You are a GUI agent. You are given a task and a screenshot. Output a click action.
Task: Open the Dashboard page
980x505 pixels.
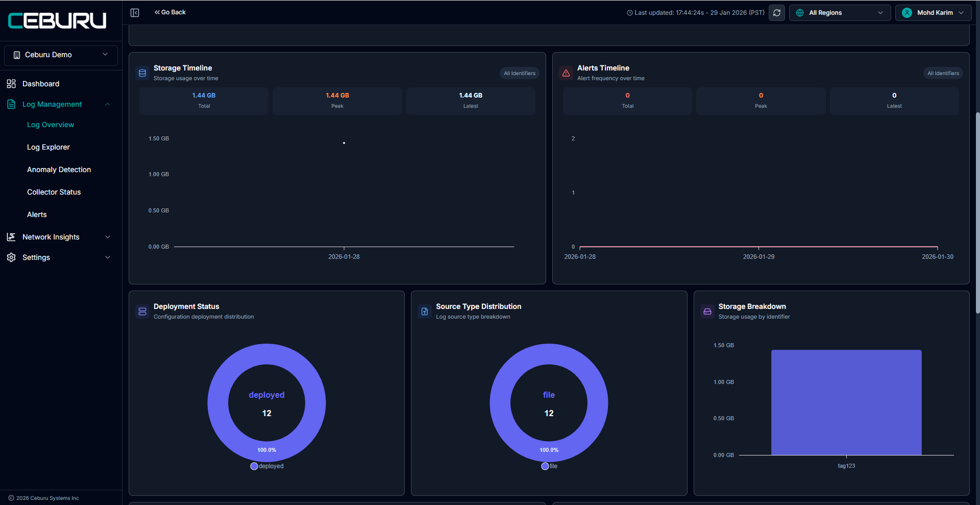(x=41, y=84)
